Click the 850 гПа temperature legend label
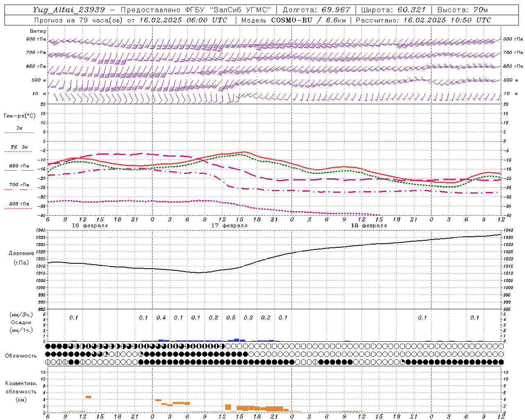The image size is (525, 420). 19,166
